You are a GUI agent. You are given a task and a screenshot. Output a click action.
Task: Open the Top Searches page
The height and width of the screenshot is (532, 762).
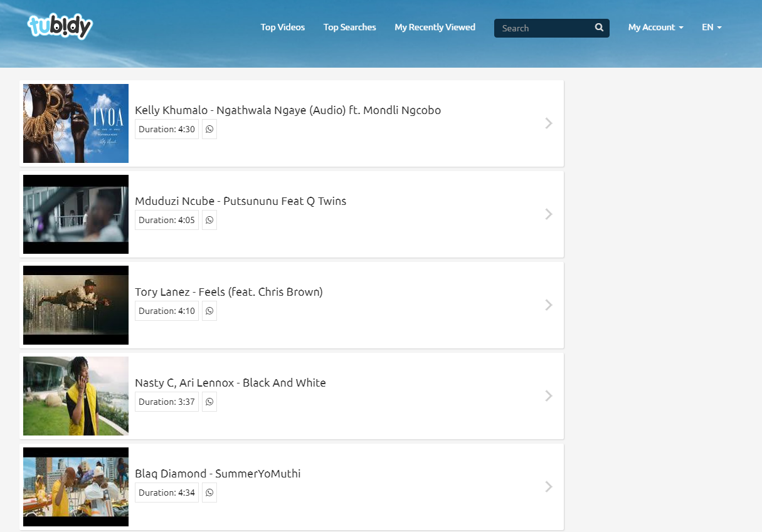(349, 28)
